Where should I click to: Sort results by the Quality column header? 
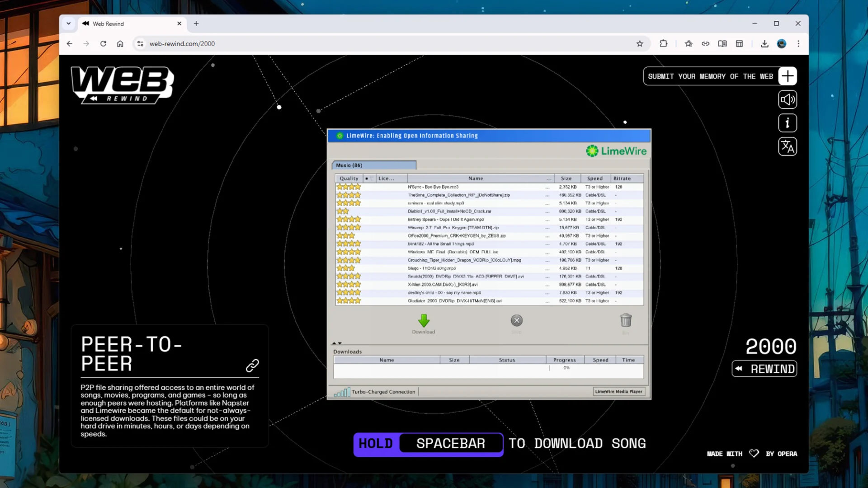[349, 178]
